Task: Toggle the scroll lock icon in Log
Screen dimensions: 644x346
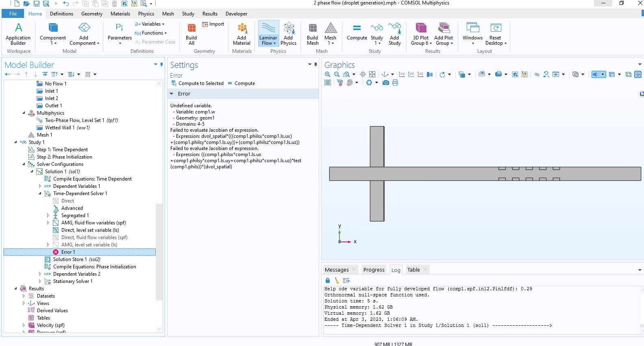Action: click(328, 281)
